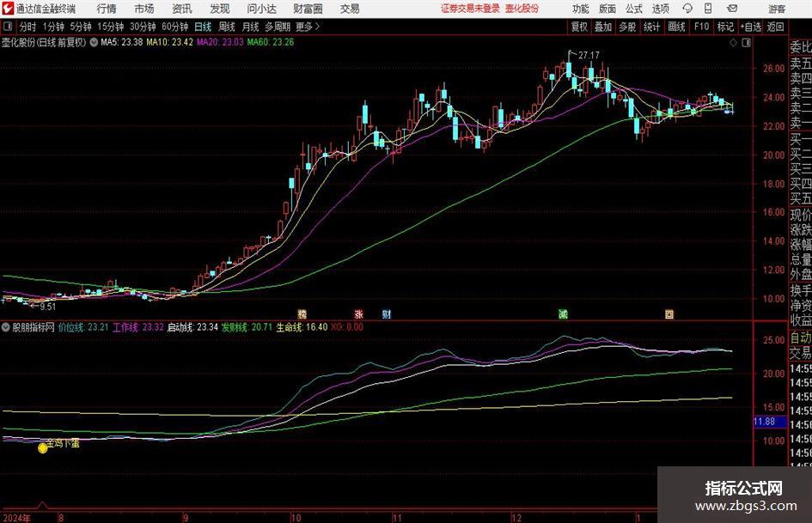Switch to the 分时 period tab
Viewport: 812px width, 523px height.
pyautogui.click(x=28, y=27)
